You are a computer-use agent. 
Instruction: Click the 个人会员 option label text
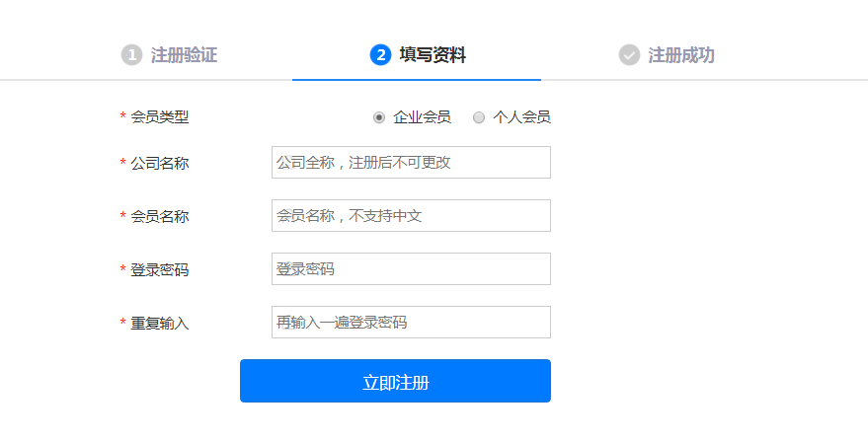[521, 117]
